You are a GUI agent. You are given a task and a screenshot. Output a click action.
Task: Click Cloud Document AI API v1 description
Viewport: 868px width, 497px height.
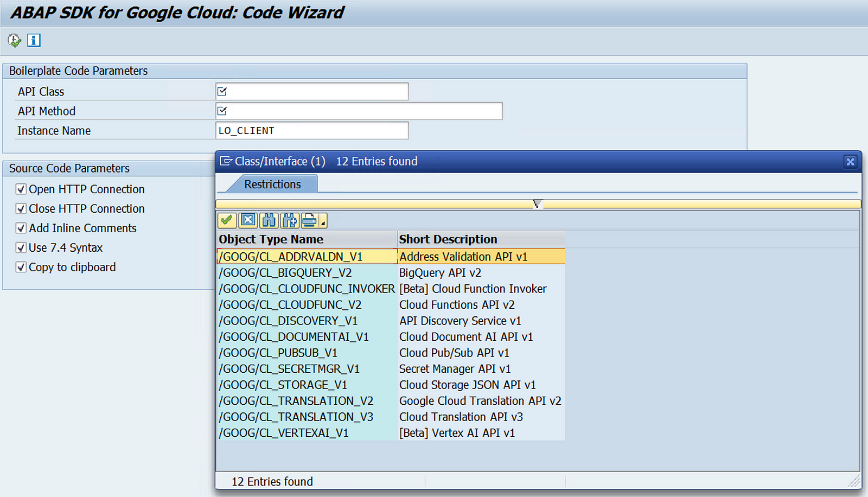466,337
